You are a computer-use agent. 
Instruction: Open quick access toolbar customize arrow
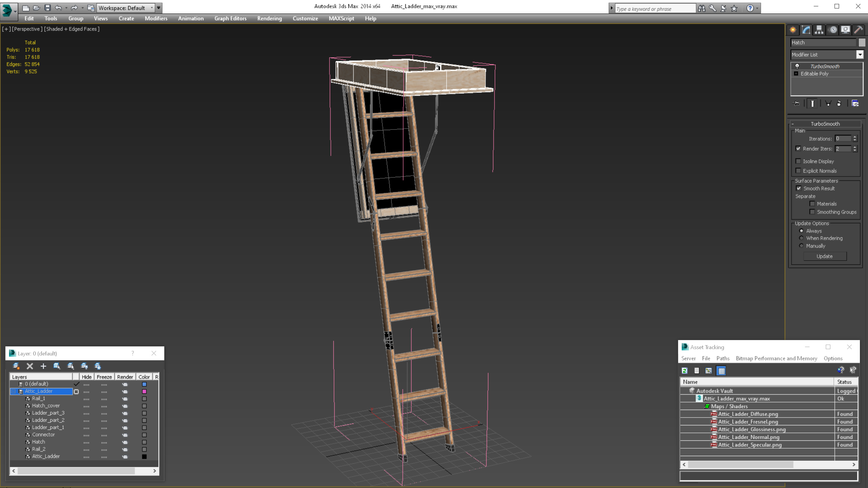[158, 8]
